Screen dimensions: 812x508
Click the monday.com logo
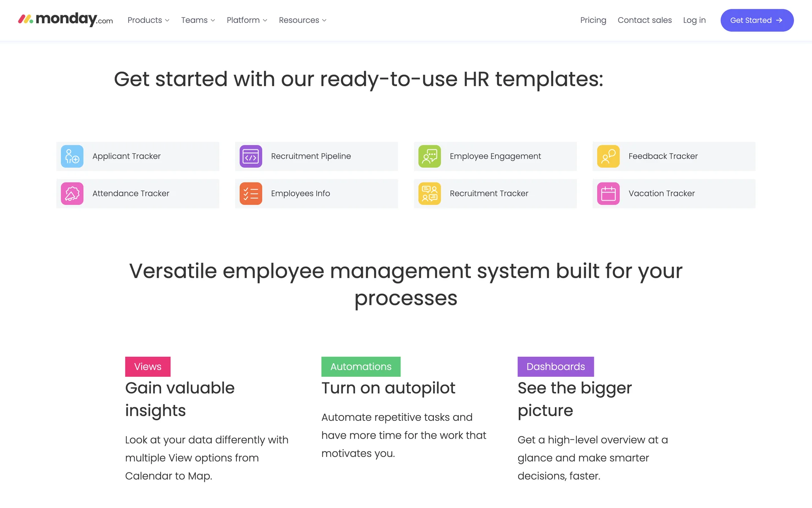[x=66, y=19]
